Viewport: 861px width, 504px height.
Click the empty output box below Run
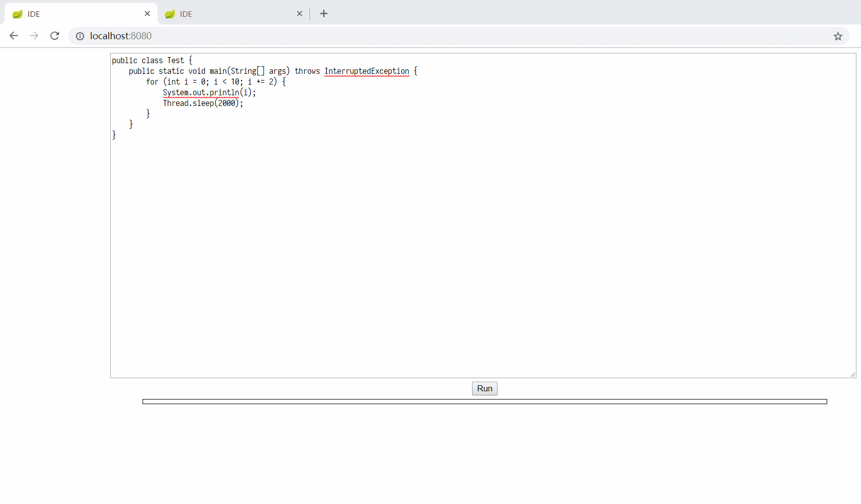[485, 402]
